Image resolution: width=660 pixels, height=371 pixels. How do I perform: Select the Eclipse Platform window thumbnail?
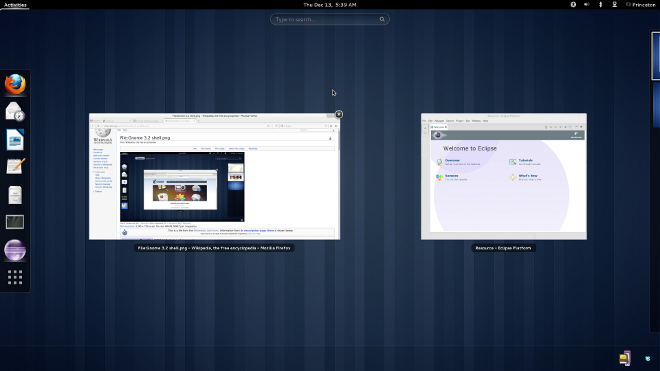(504, 176)
